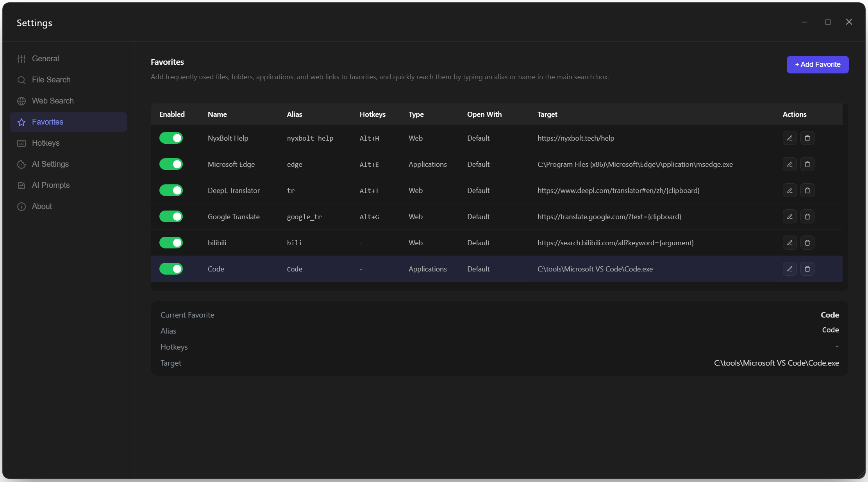The image size is (868, 482).
Task: Turn off the bilibili favorite
Action: pyautogui.click(x=171, y=243)
